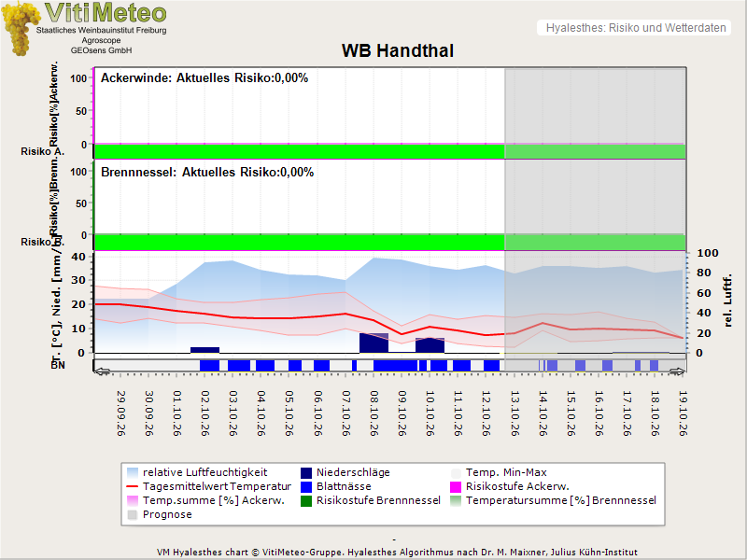The image size is (747, 560).
Task: Select the 08.10.26 date label
Action: 374,413
